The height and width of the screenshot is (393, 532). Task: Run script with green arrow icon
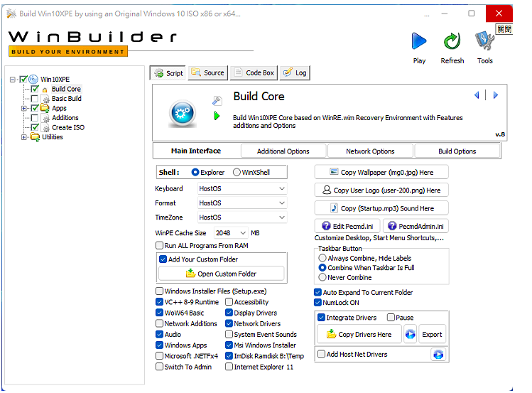click(217, 116)
